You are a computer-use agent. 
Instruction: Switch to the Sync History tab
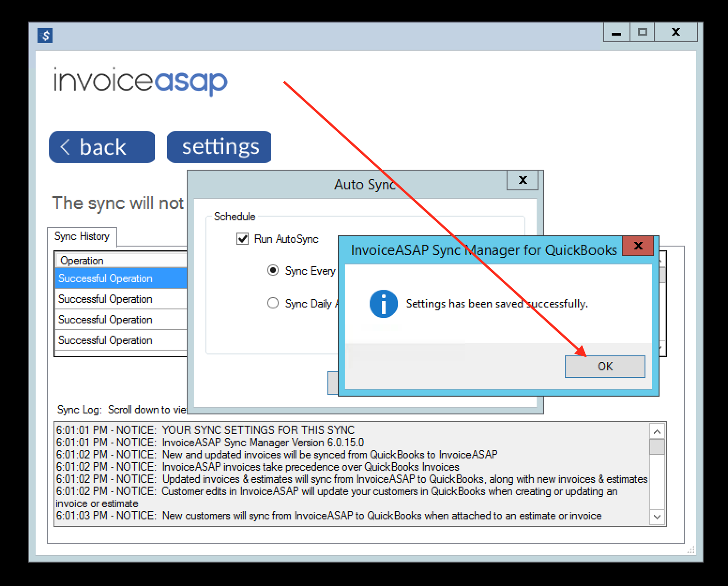click(x=82, y=236)
